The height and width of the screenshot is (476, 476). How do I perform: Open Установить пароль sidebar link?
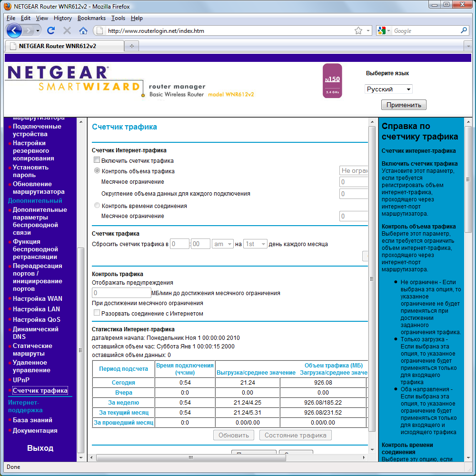click(x=30, y=171)
